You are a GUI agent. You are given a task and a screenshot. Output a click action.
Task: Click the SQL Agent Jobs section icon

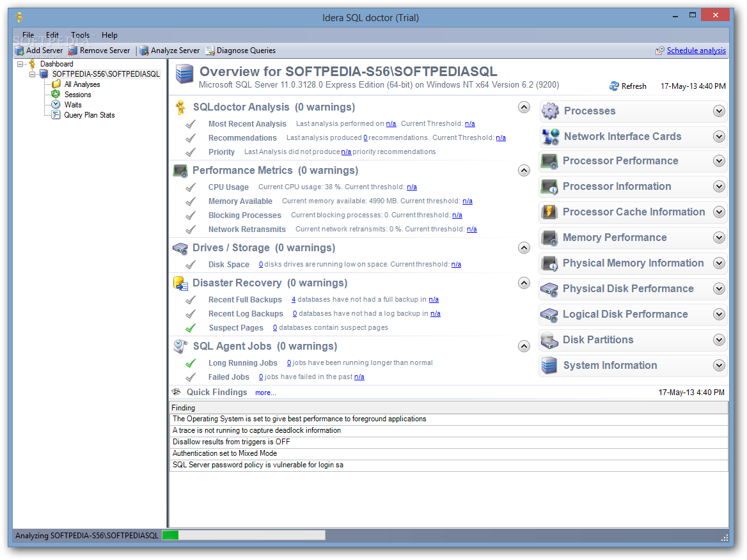(180, 346)
